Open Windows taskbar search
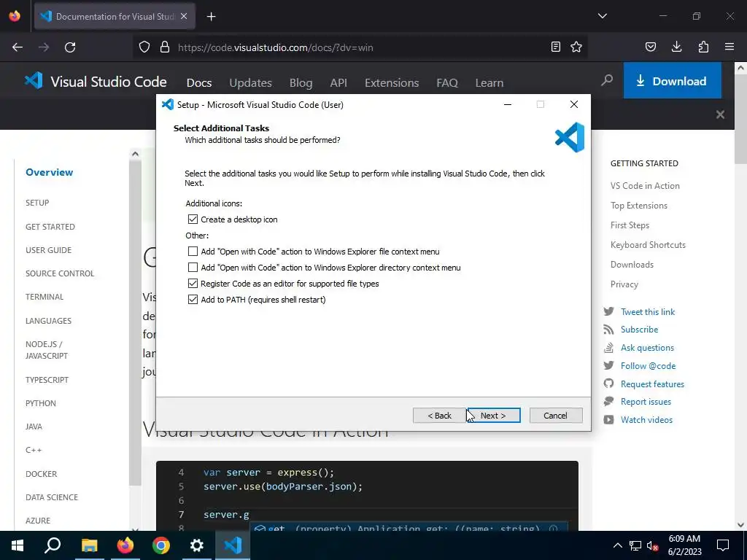This screenshot has width=747, height=560. coord(53,545)
